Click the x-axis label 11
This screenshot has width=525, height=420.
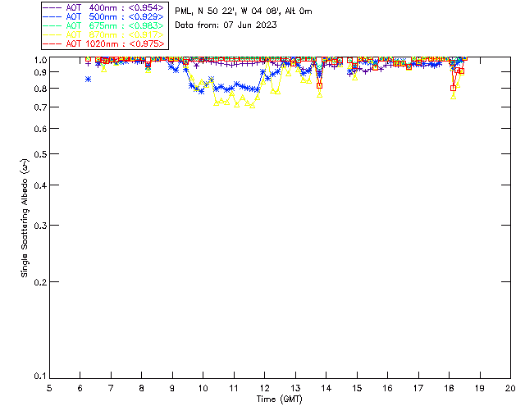click(x=234, y=388)
